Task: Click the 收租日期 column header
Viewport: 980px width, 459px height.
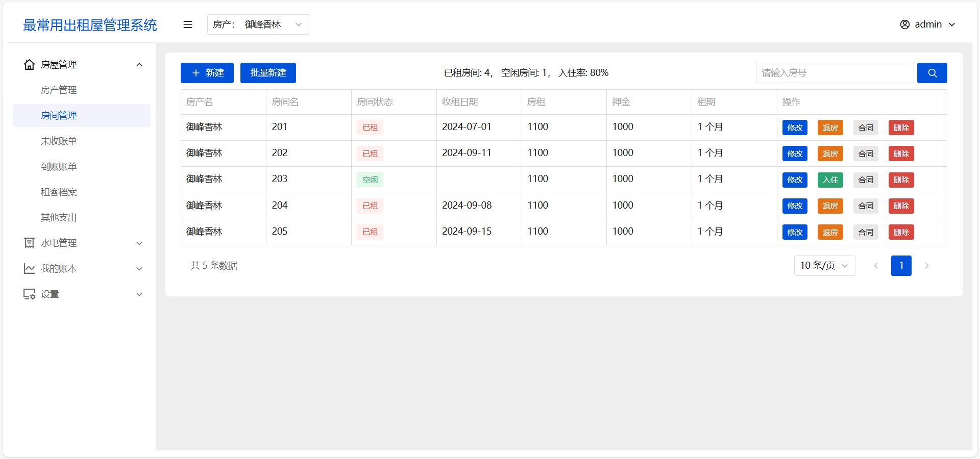Action: click(479, 102)
